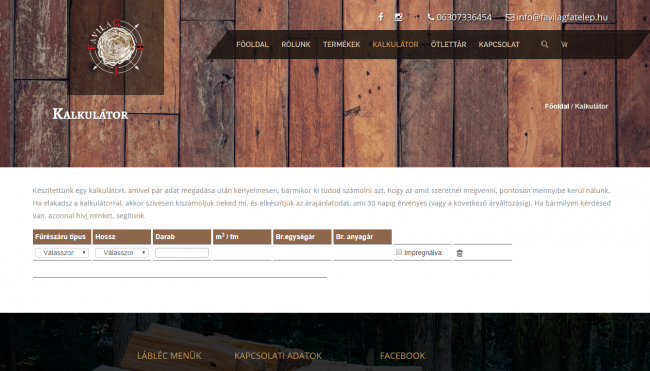Image resolution: width=650 pixels, height=371 pixels.
Task: Expand the Hossz Válasszon dropdown
Action: [122, 252]
